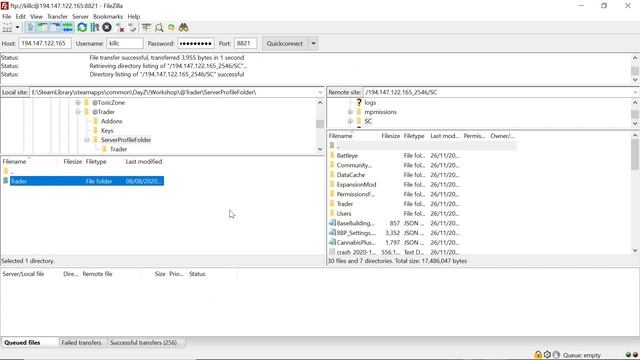The width and height of the screenshot is (640, 360).
Task: Open the Bookmarks menu
Action: pyautogui.click(x=108, y=16)
